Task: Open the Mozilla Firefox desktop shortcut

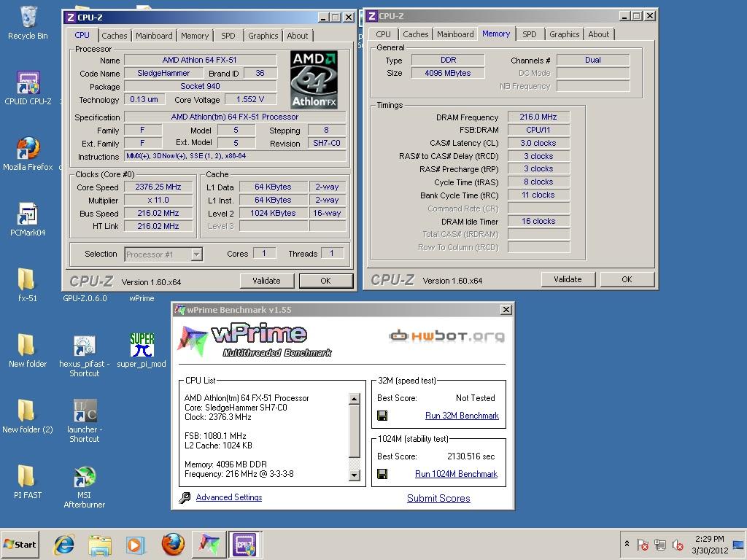Action: 28,155
